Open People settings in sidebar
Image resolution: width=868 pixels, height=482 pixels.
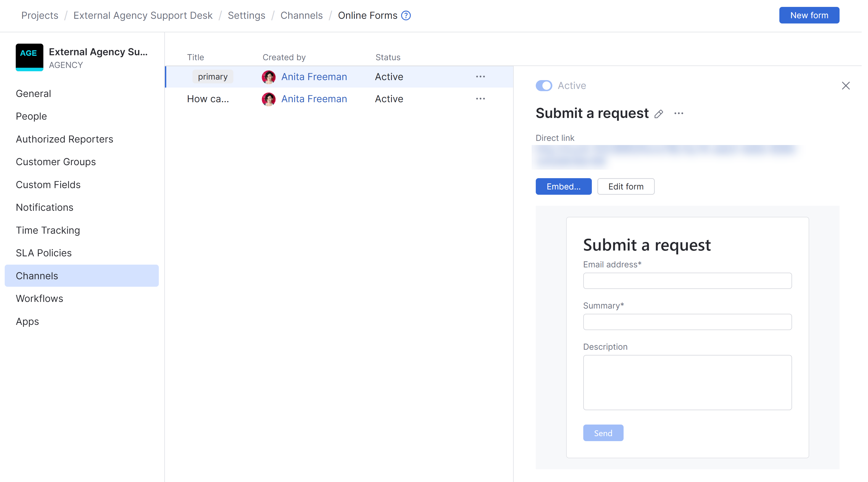[31, 116]
